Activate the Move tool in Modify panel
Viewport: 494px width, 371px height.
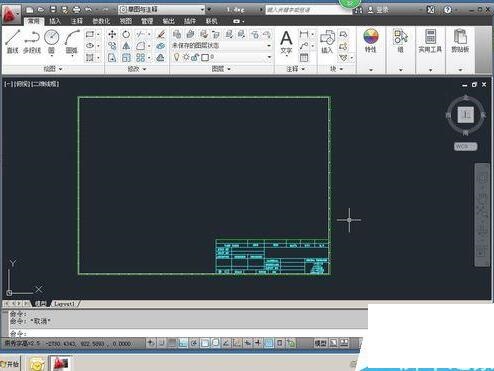click(x=112, y=34)
